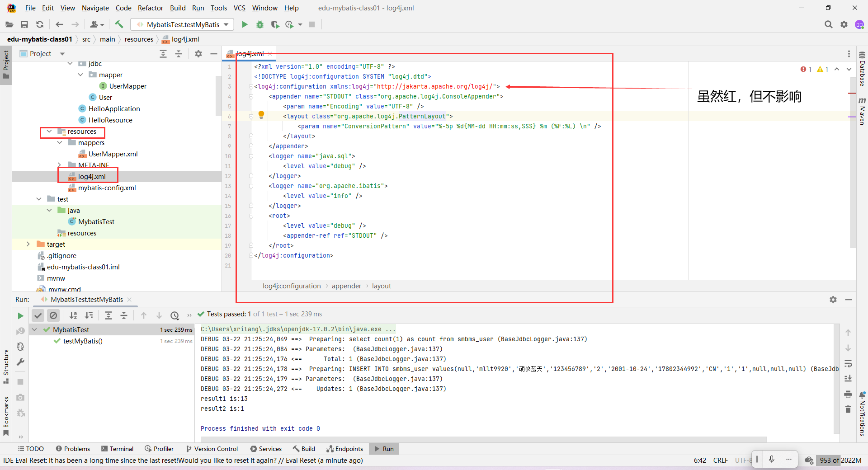868x470 pixels.
Task: Run with Coverage icon in the toolbar
Action: click(x=275, y=24)
